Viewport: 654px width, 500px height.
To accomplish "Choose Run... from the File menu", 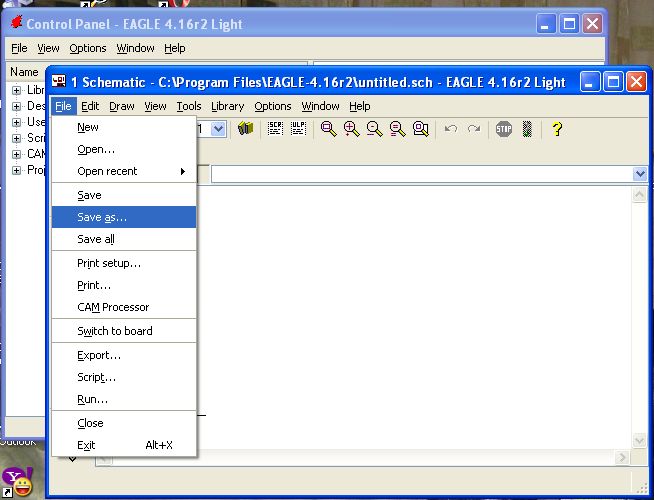I will pos(124,399).
